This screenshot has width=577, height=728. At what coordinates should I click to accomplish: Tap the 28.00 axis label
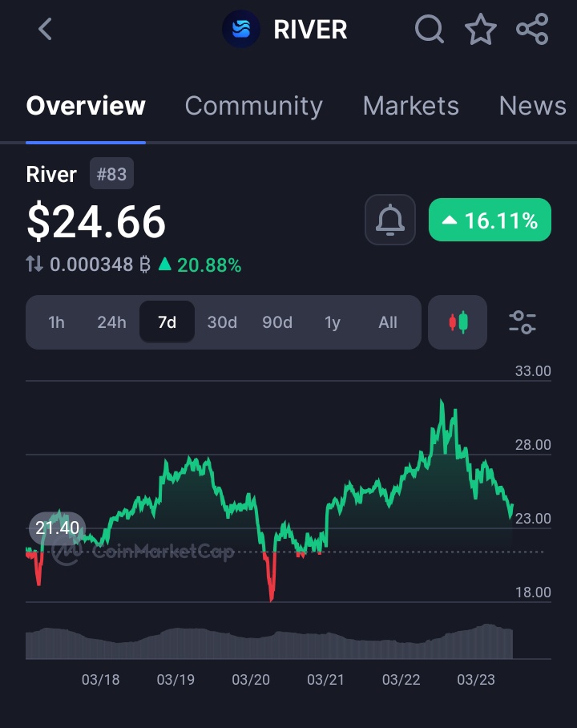tap(533, 445)
